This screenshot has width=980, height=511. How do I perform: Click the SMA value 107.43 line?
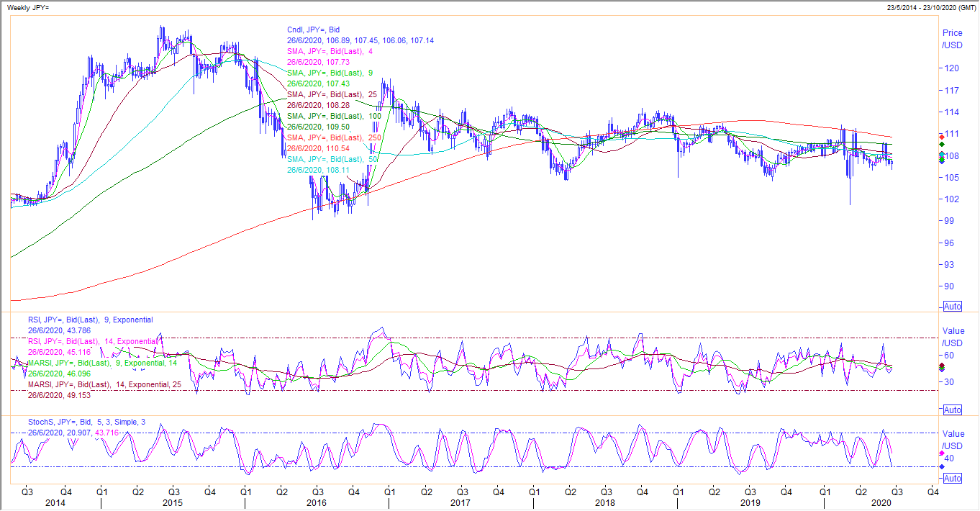coord(318,83)
